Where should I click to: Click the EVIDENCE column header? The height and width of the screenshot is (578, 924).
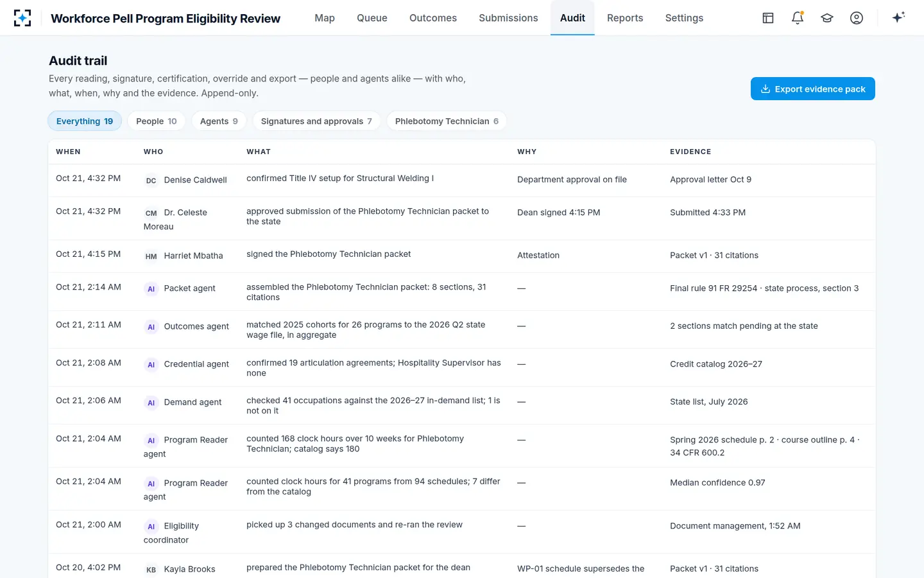(690, 152)
